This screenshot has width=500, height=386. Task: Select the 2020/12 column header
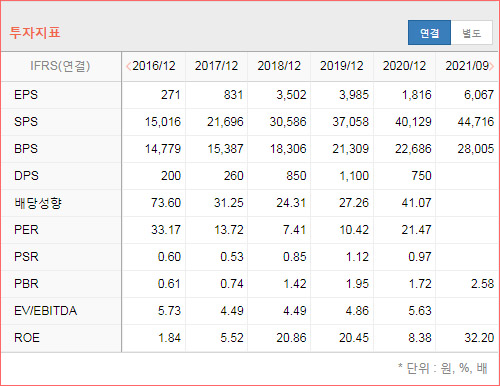pyautogui.click(x=404, y=66)
